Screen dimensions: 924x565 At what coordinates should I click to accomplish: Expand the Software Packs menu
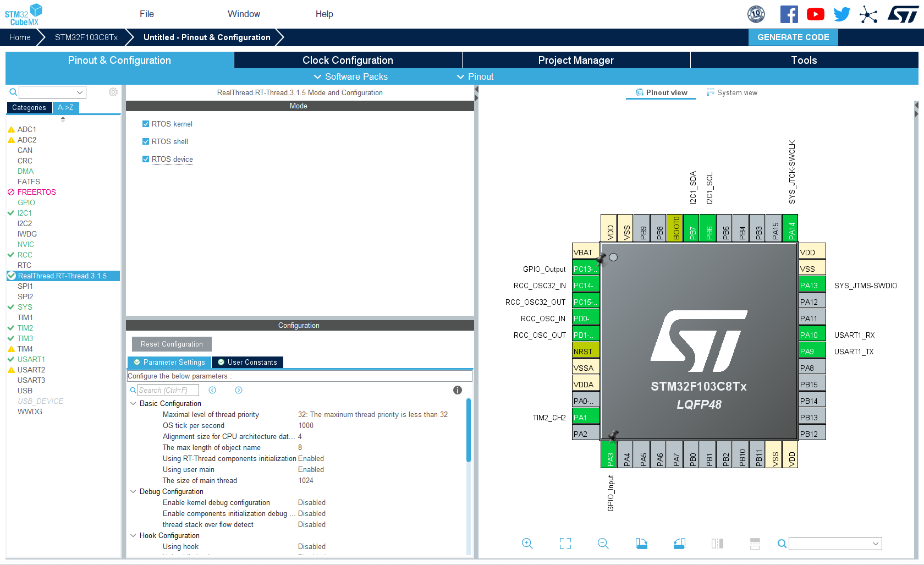click(350, 76)
